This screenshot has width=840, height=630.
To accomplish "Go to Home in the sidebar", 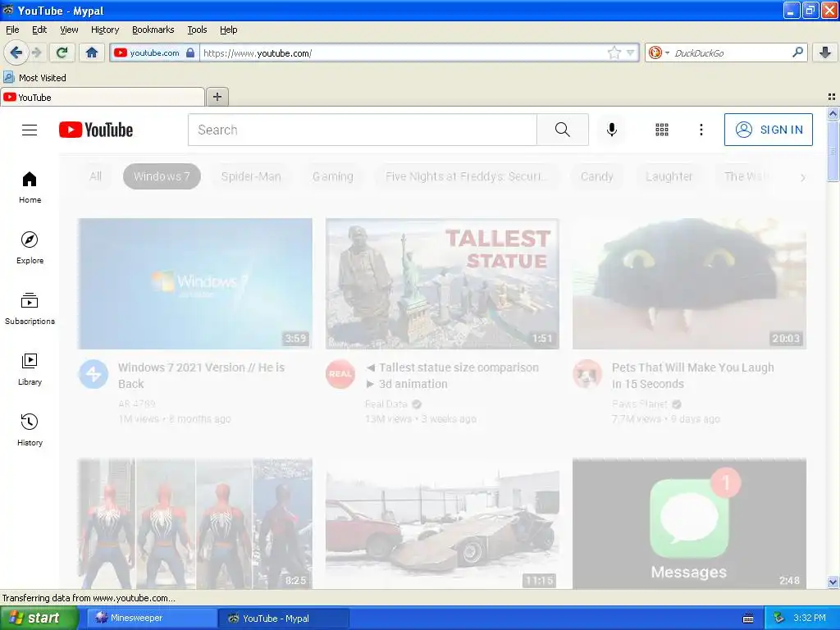I will tap(30, 187).
